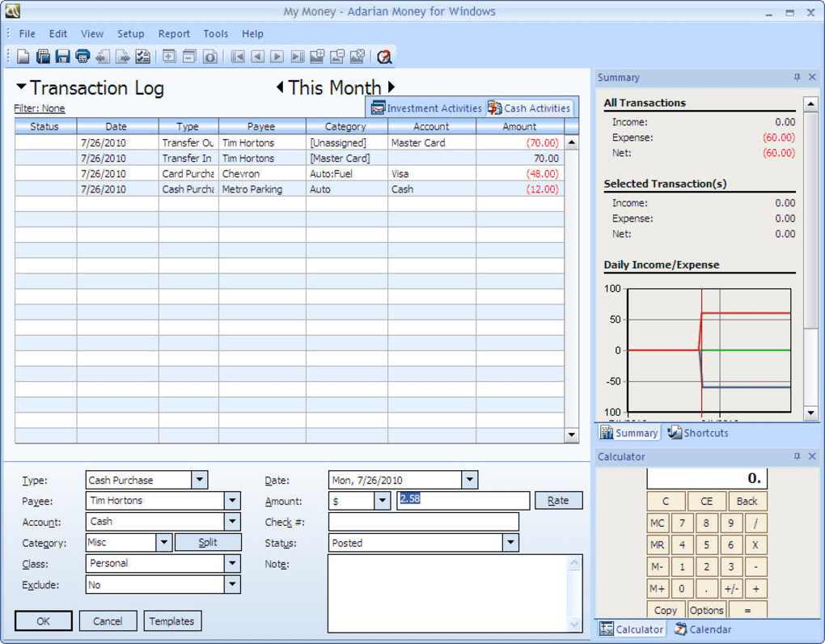
Task: Click the help lifebuoy toolbar icon
Action: point(384,57)
